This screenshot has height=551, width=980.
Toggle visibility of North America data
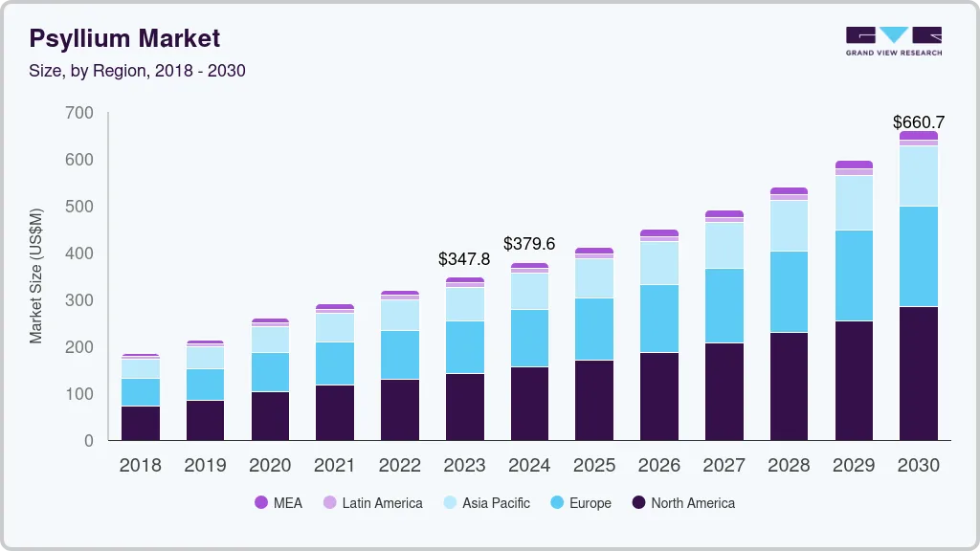637,502
